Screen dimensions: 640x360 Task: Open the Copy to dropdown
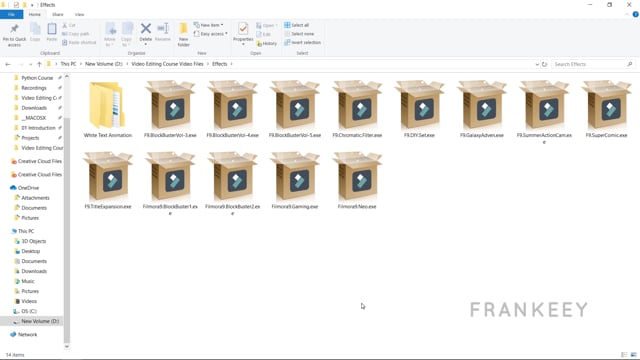coord(127,35)
